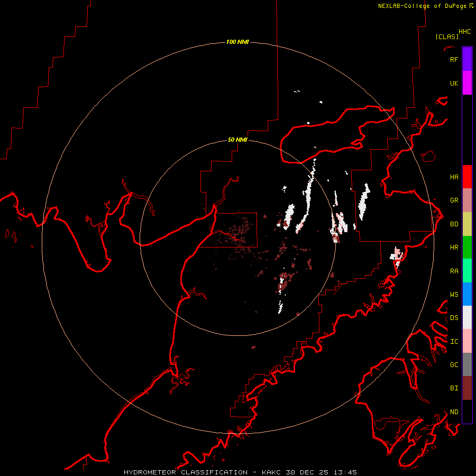Click the 50 NMI range ring label

[237, 140]
